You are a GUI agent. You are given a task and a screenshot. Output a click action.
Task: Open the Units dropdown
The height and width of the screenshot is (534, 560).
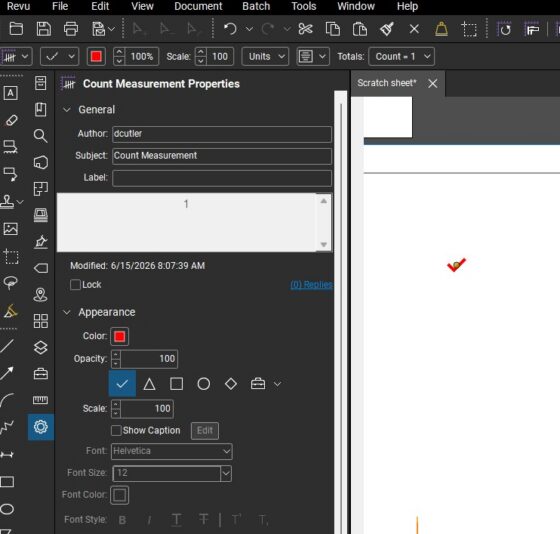tap(265, 56)
